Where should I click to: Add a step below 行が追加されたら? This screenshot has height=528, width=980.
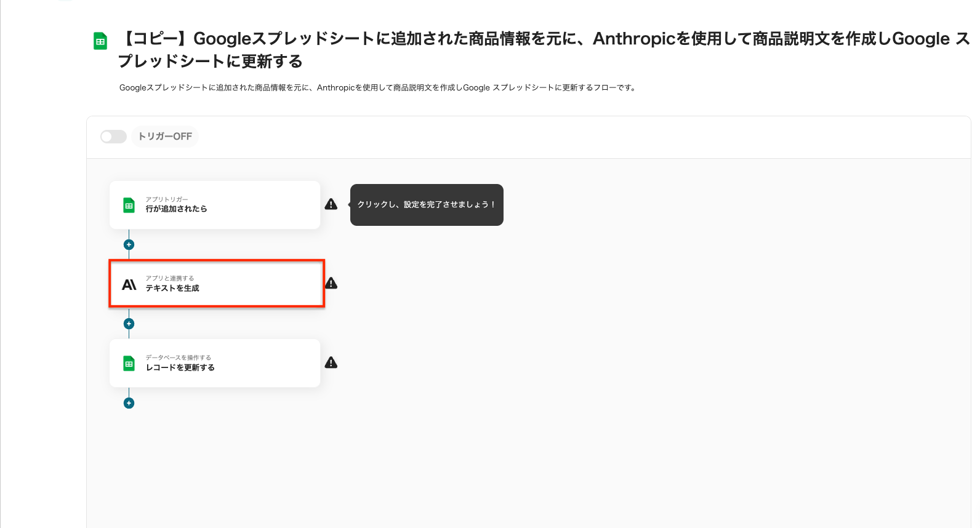pos(129,244)
